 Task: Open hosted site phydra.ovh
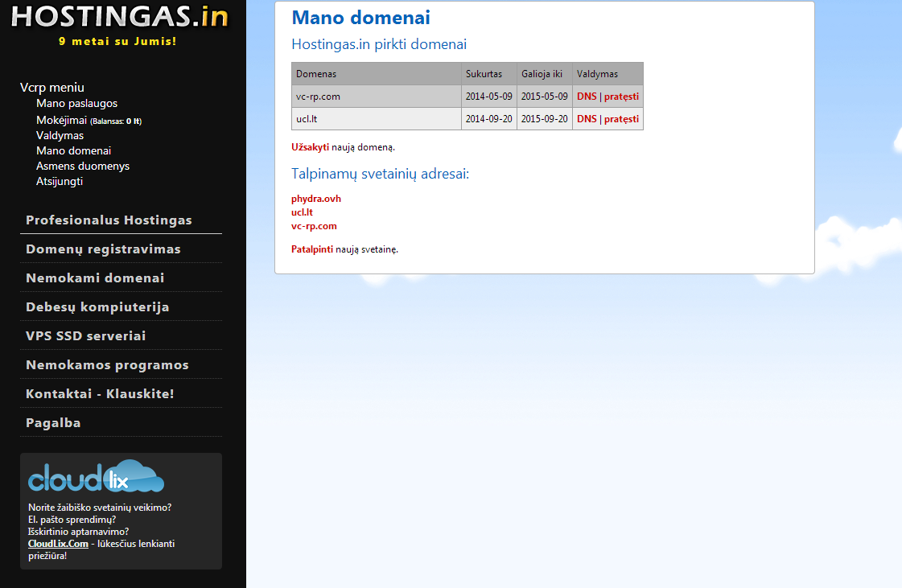tap(315, 199)
